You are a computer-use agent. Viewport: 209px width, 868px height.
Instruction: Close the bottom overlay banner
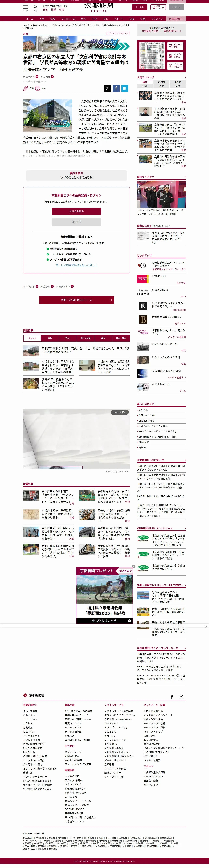pos(206,627)
